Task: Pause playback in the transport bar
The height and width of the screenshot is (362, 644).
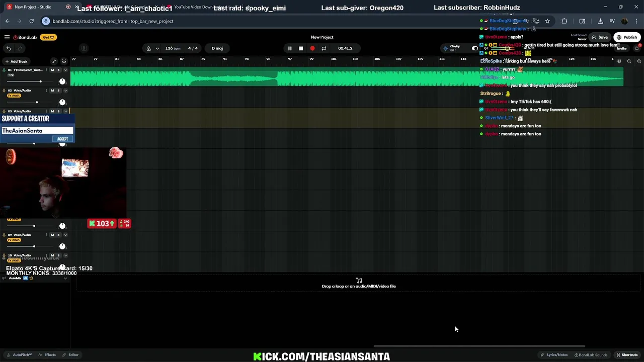Action: tap(290, 48)
